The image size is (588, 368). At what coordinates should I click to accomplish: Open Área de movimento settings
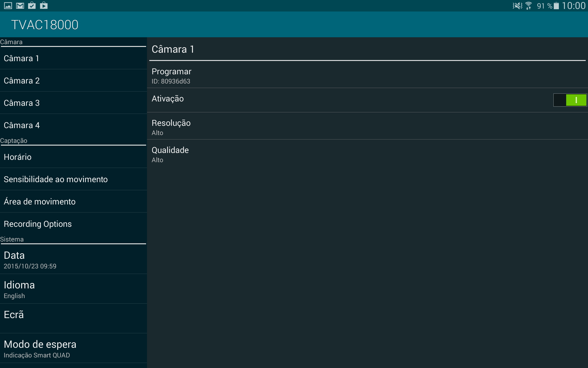(73, 201)
